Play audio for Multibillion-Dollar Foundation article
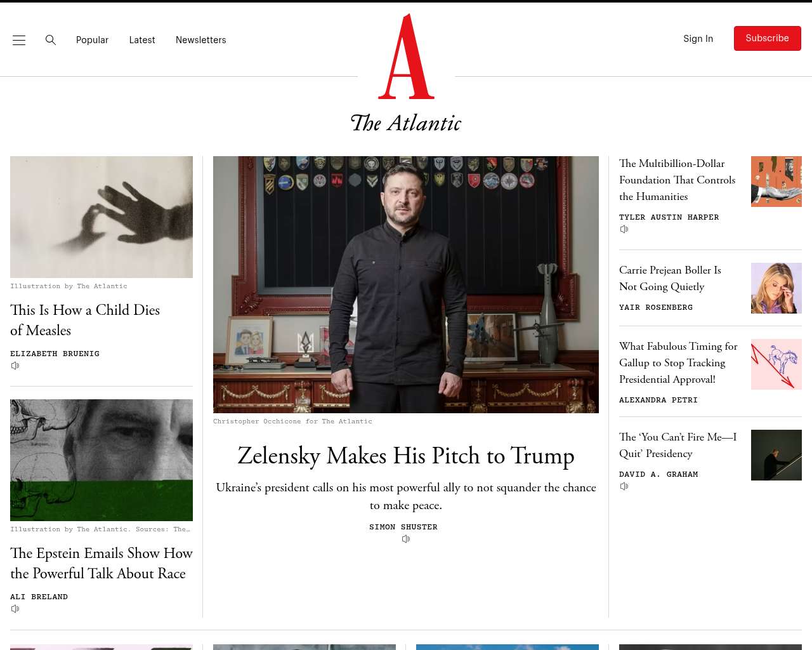 point(624,229)
